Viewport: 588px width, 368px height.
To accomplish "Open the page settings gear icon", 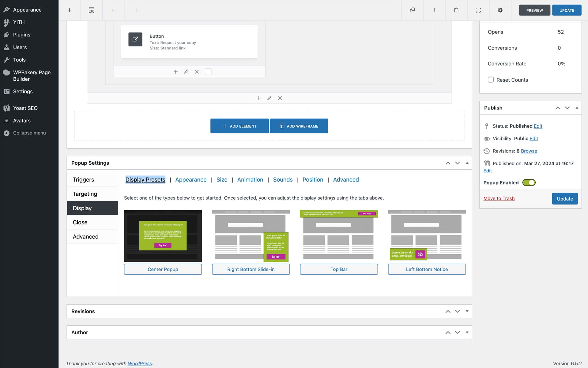I will 500,10.
